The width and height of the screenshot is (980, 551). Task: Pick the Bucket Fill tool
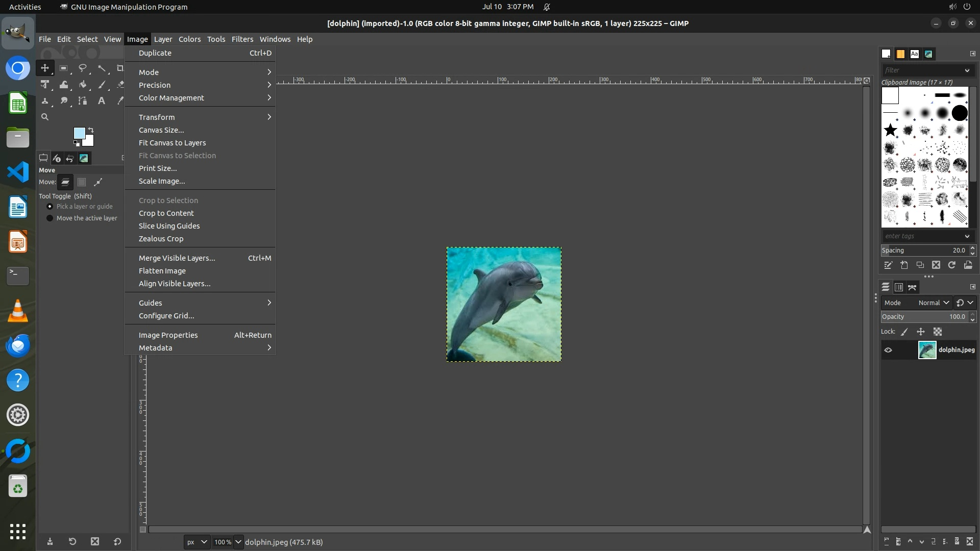[83, 85]
